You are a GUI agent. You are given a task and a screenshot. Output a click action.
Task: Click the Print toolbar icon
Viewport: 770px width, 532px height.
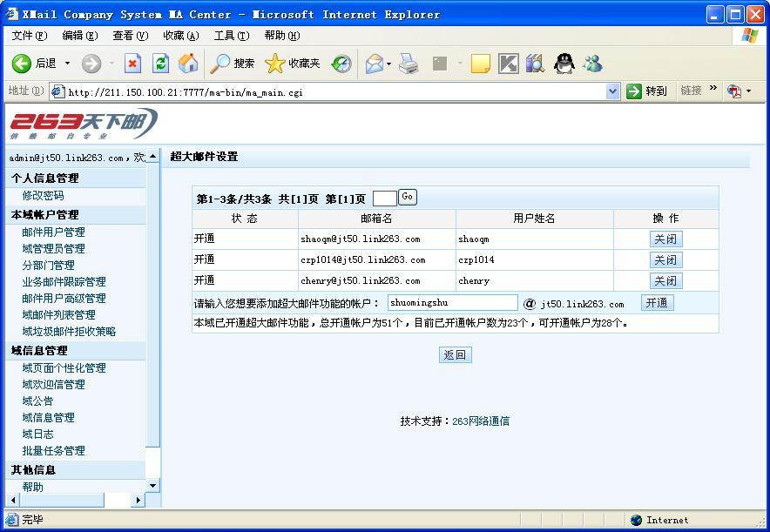[409, 64]
